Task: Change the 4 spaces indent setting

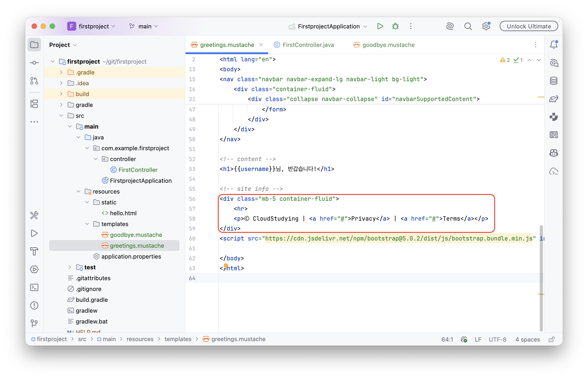Action: 528,339
